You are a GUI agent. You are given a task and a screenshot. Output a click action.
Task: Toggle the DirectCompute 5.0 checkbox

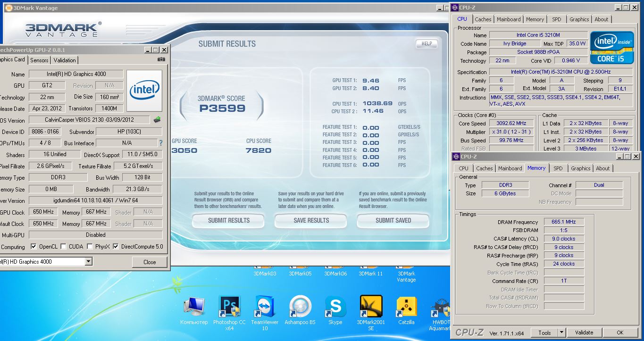(116, 246)
